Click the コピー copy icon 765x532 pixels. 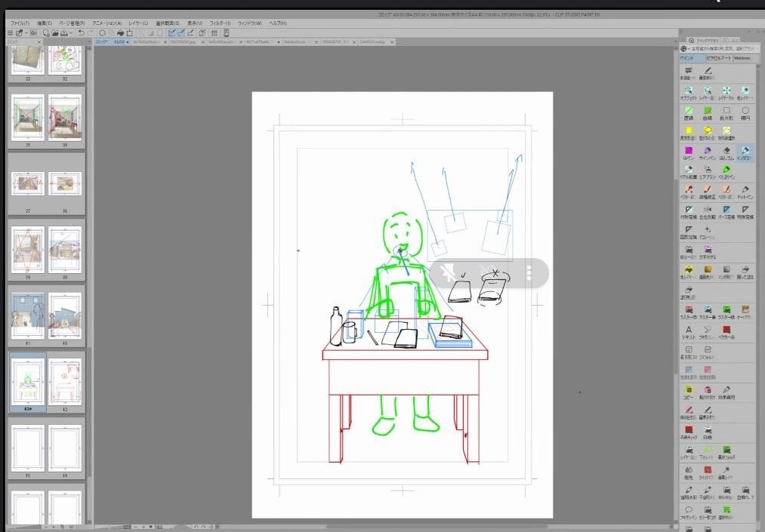[689, 392]
